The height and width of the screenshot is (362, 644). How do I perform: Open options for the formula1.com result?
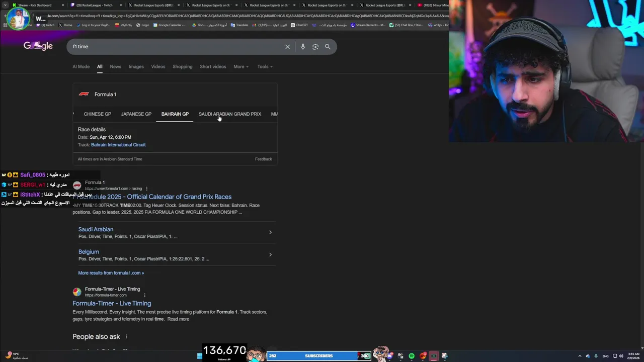click(146, 189)
